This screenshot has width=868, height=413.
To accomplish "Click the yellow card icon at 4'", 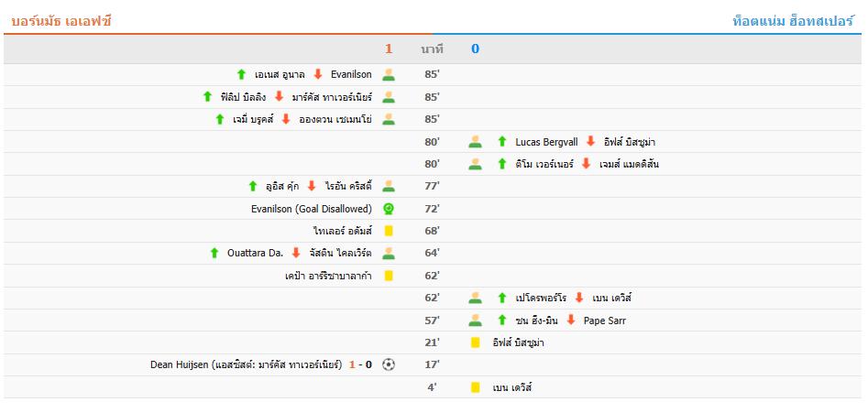I will tap(475, 387).
